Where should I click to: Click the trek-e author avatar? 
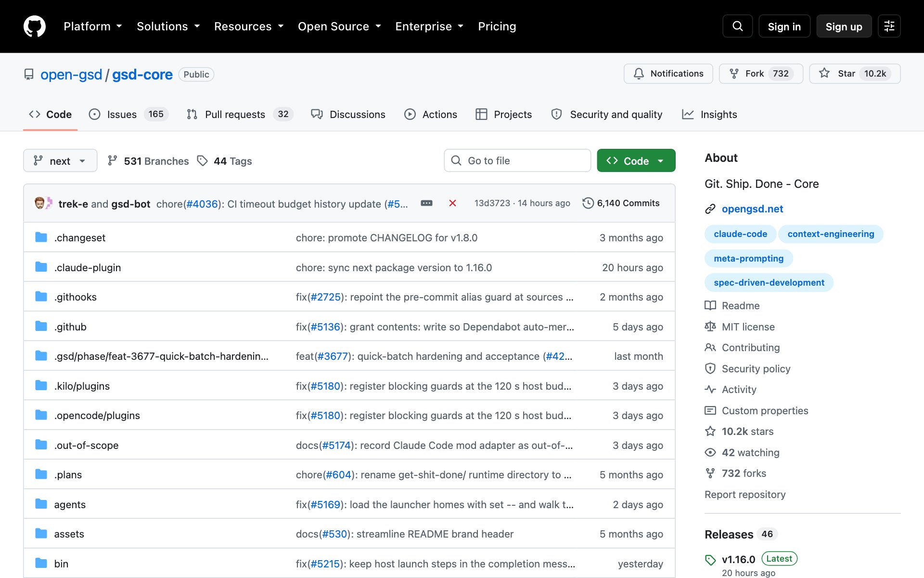pyautogui.click(x=40, y=203)
